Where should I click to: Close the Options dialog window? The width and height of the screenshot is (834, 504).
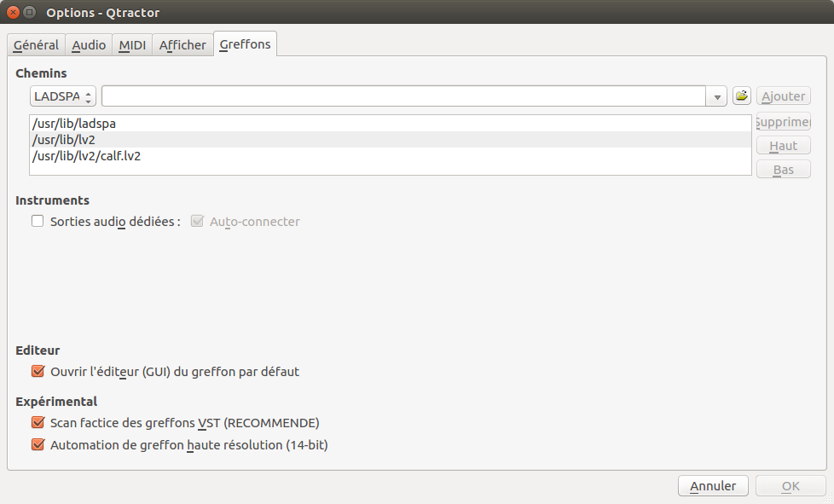(x=14, y=13)
